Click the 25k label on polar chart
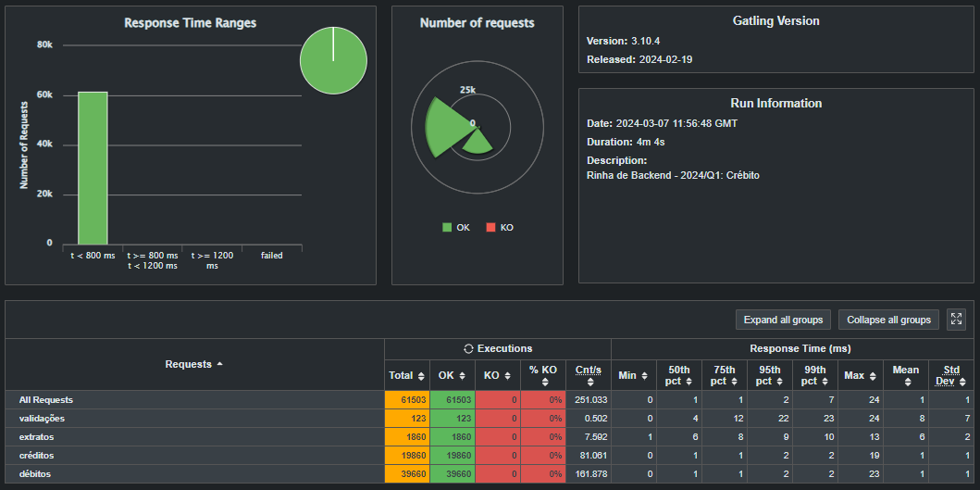 click(467, 90)
